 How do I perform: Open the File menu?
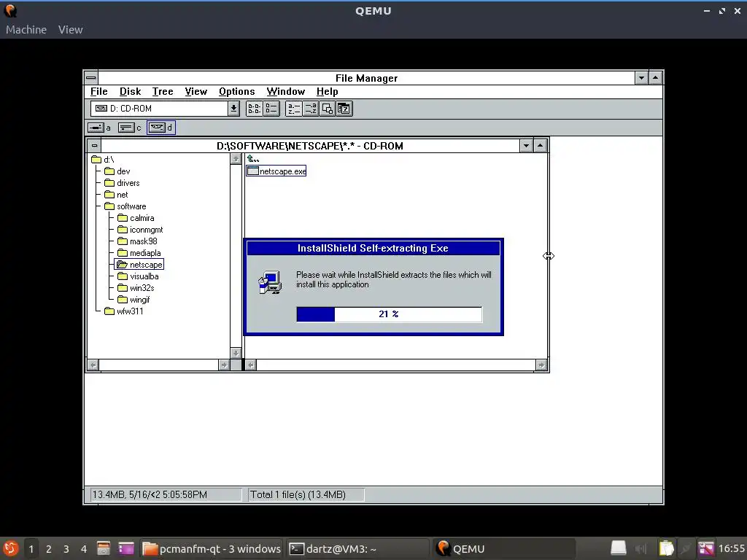[99, 91]
